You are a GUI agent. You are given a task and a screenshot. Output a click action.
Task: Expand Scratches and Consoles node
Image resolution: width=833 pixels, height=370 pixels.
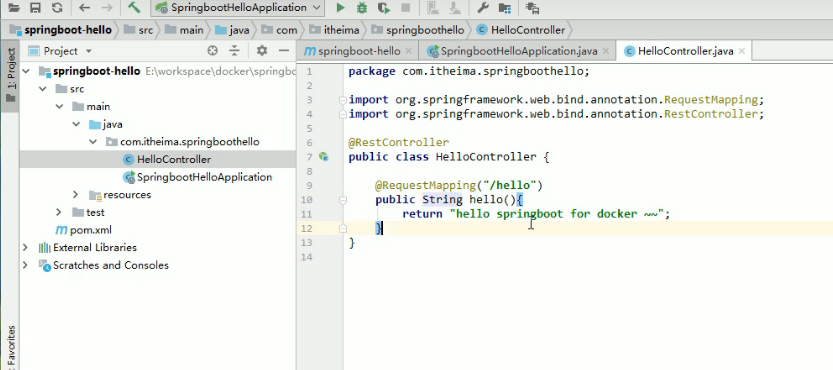pos(26,265)
